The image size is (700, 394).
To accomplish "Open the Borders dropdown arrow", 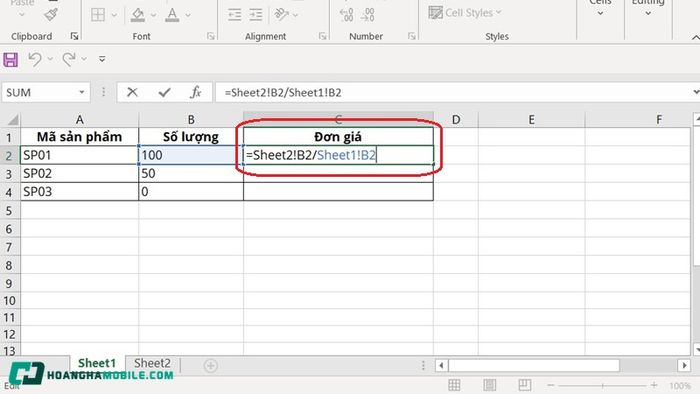I will 114,15.
